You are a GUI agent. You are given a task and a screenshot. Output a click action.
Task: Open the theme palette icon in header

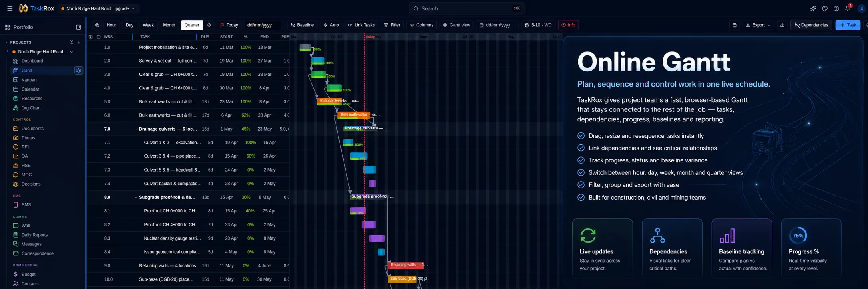coord(825,8)
